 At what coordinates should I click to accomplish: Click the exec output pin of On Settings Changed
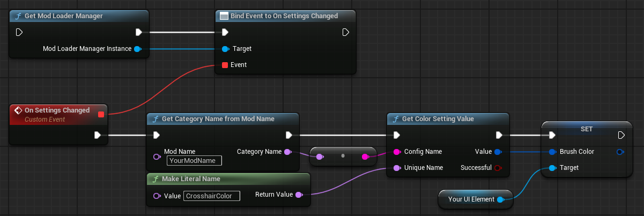pyautogui.click(x=98, y=135)
